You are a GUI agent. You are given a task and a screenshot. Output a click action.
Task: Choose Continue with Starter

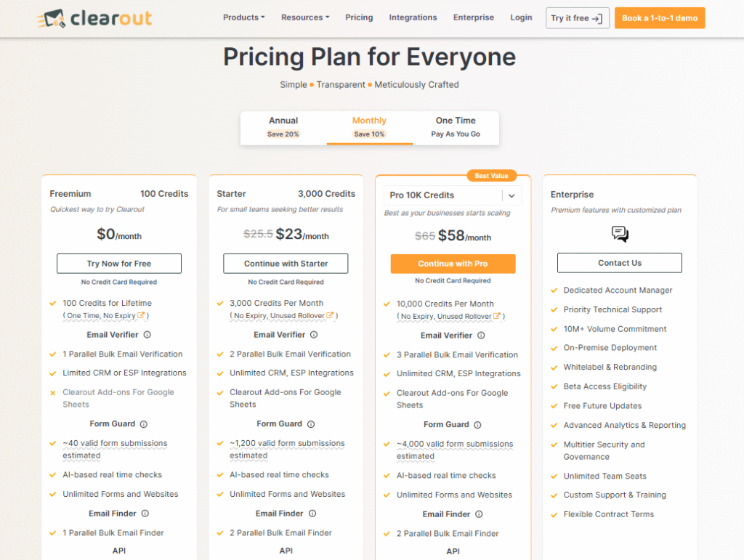point(286,263)
